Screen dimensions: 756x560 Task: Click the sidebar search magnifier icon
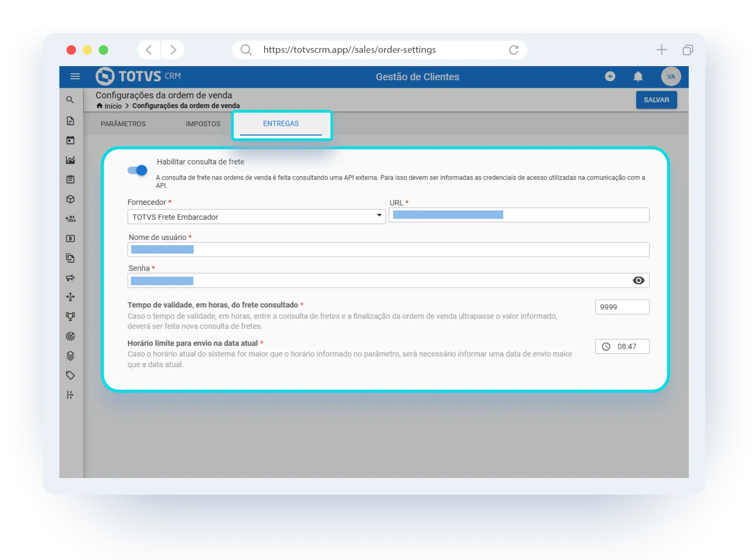(70, 100)
